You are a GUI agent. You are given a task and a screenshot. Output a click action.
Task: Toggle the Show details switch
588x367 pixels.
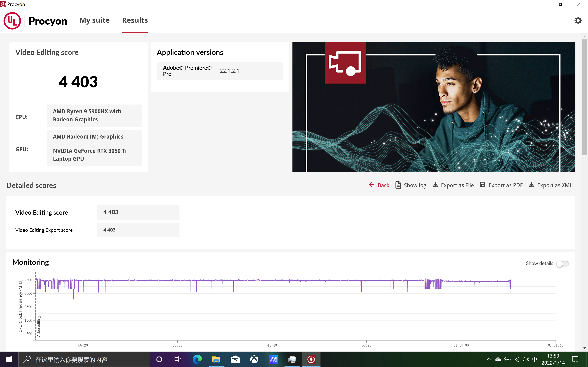(562, 264)
